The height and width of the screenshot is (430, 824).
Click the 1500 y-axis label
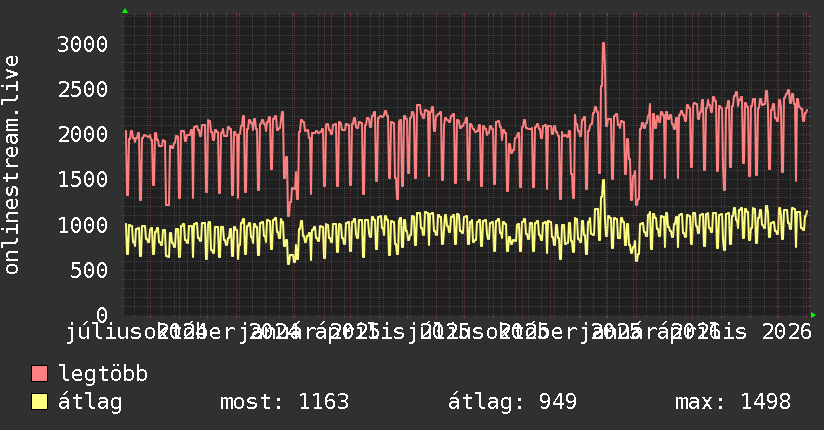(83, 180)
